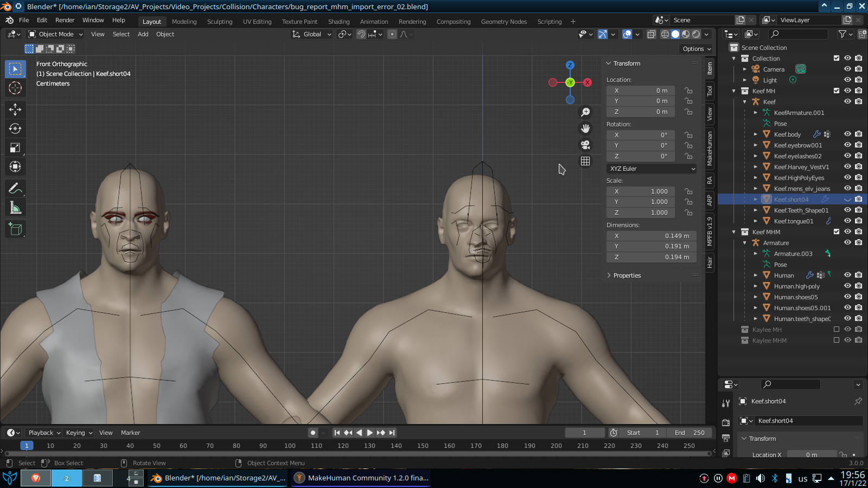Click the Scale X value slider

pos(640,191)
